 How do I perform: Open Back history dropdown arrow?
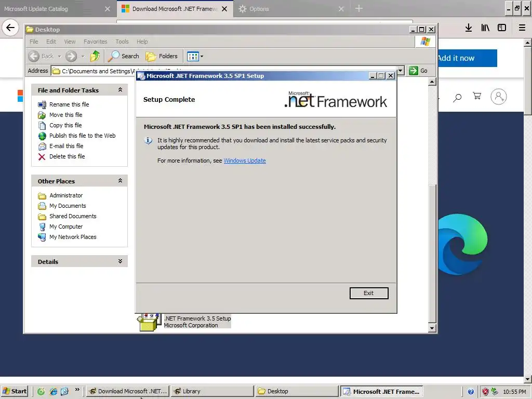pyautogui.click(x=59, y=56)
